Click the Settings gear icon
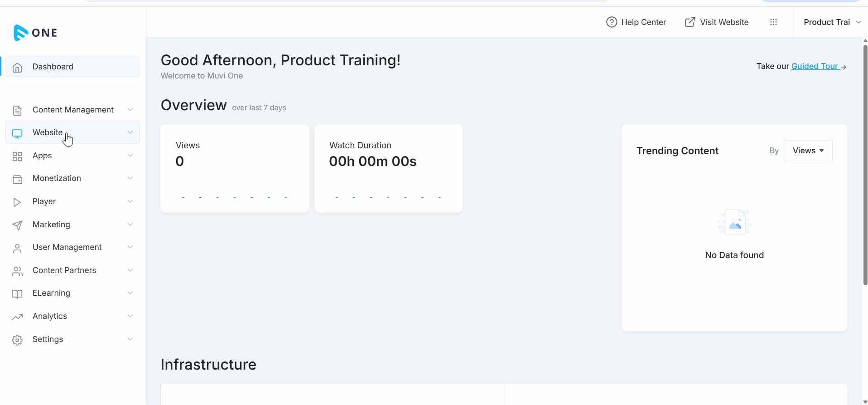868x405 pixels. pos(17,340)
